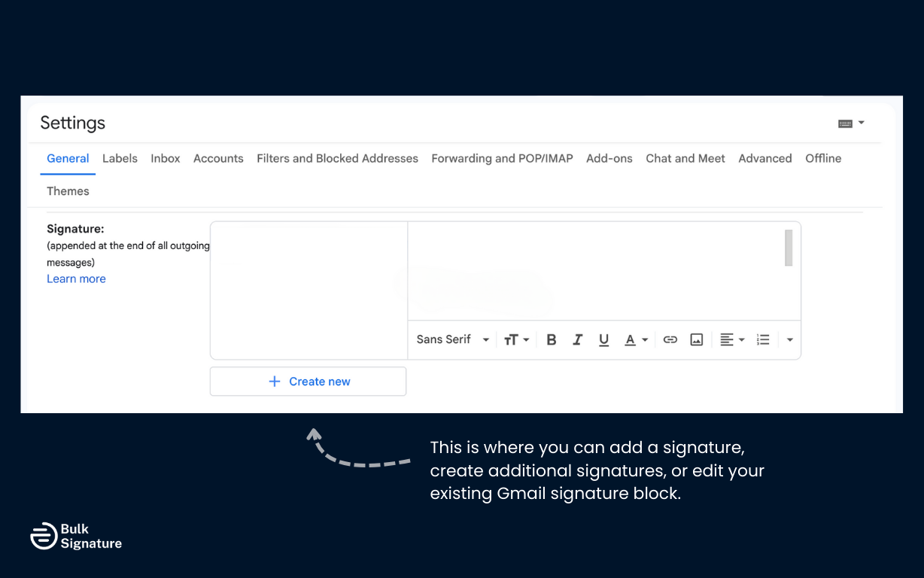Insert an image into the signature
The image size is (924, 578).
[696, 339]
